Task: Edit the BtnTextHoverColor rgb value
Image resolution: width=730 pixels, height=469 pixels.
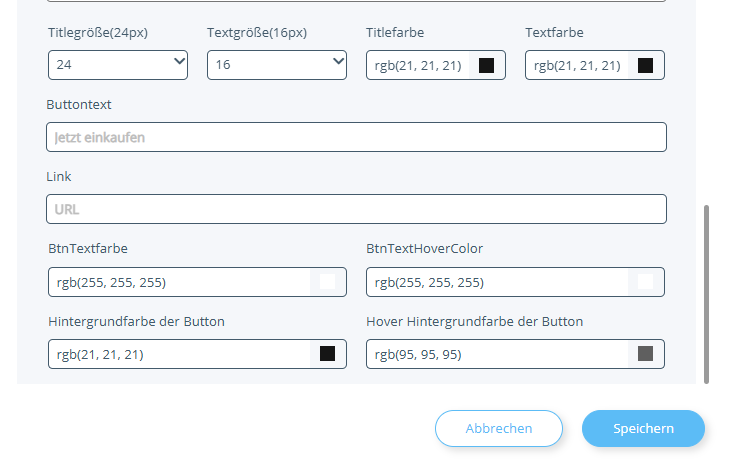Action: (498, 282)
